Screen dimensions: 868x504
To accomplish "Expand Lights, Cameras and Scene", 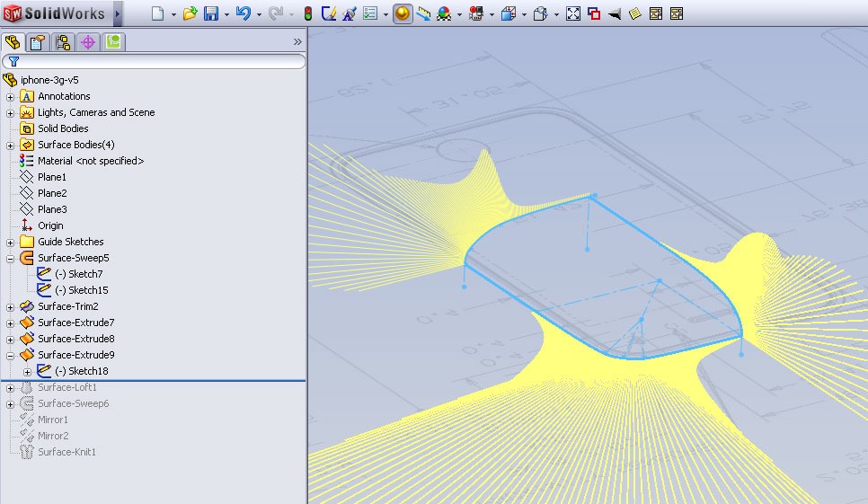I will pos(10,113).
